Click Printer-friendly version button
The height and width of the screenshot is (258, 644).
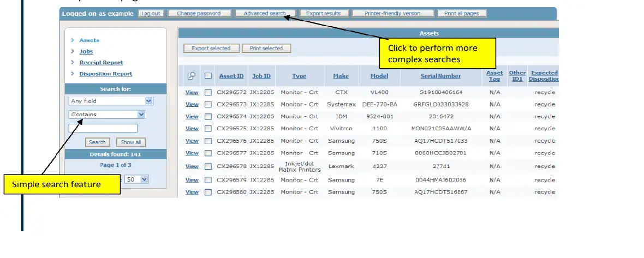pyautogui.click(x=392, y=14)
